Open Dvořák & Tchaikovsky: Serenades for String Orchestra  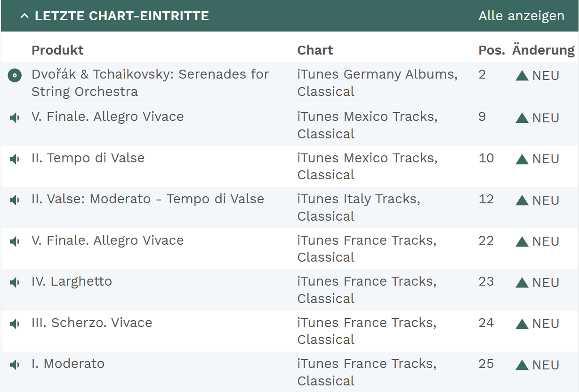[150, 83]
